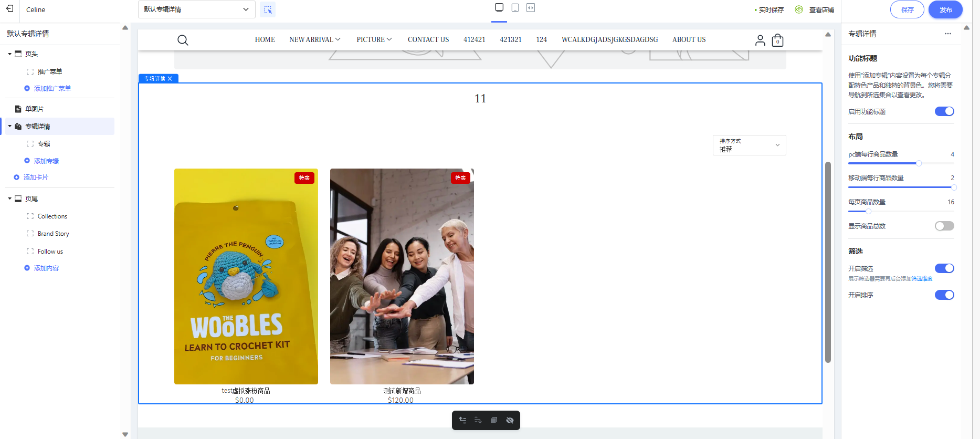Image resolution: width=980 pixels, height=439 pixels.
Task: Click the Wobbles crochet kit product image
Action: click(x=246, y=276)
